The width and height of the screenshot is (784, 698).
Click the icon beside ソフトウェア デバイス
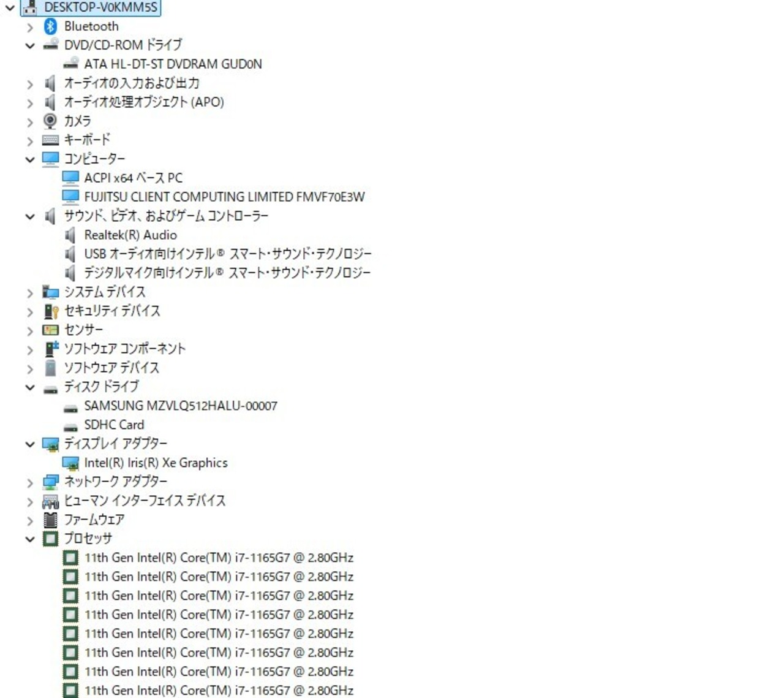(50, 368)
